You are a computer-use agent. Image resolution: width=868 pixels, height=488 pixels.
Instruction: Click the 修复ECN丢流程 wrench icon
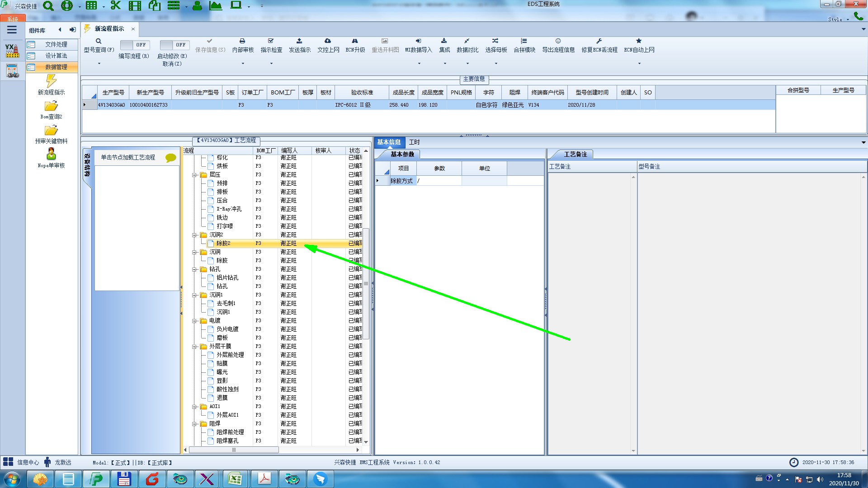pos(599,41)
